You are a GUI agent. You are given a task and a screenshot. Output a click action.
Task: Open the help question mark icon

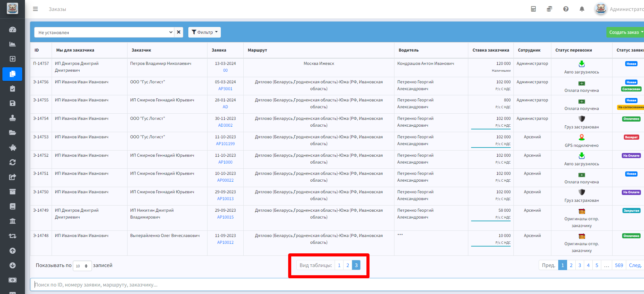566,9
